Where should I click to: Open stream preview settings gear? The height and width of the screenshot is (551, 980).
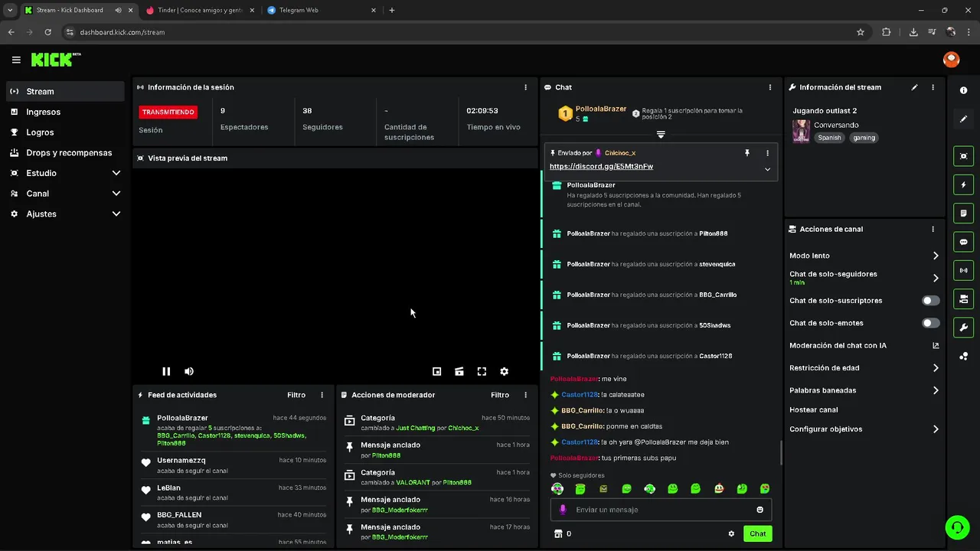point(504,371)
